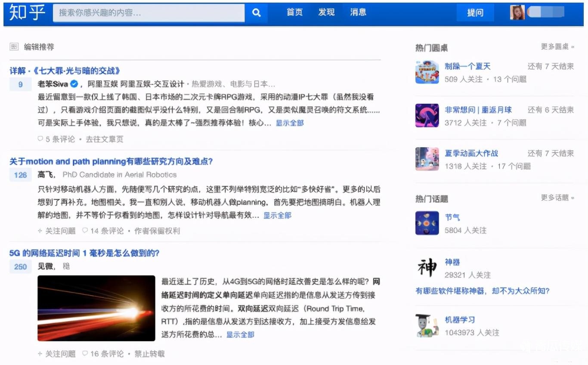Open the 节气 topic icon
The width and height of the screenshot is (588, 365).
[427, 223]
